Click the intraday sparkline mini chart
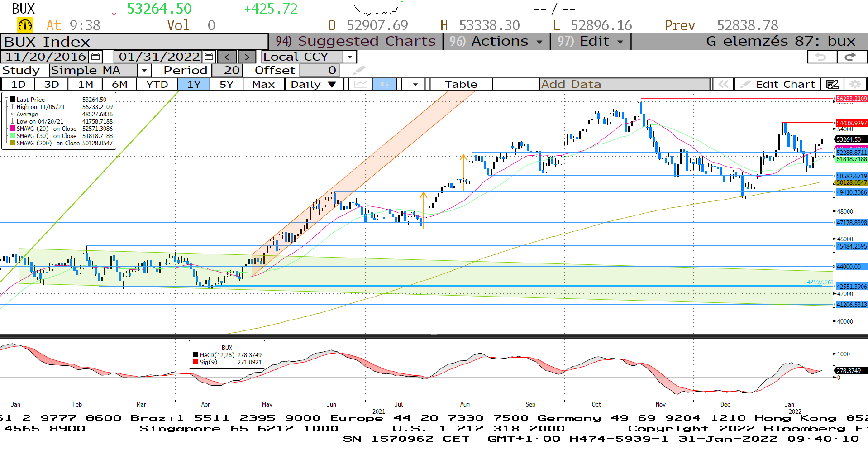The height and width of the screenshot is (464, 868). point(378,9)
